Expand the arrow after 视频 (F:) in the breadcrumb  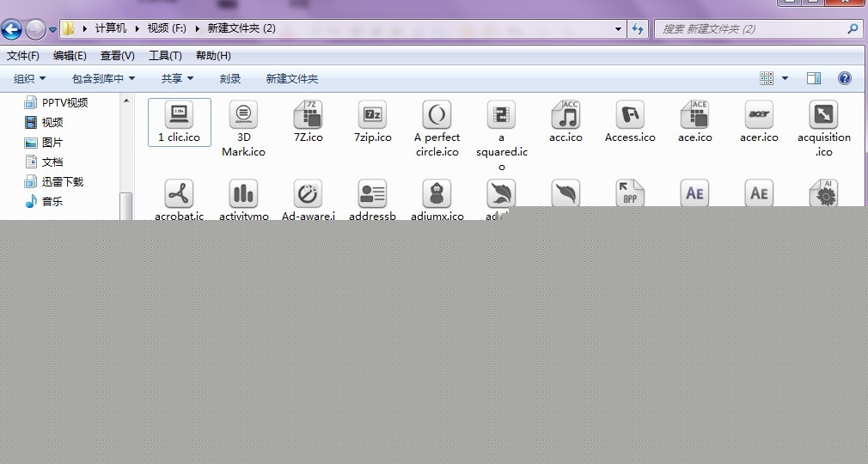(197, 28)
